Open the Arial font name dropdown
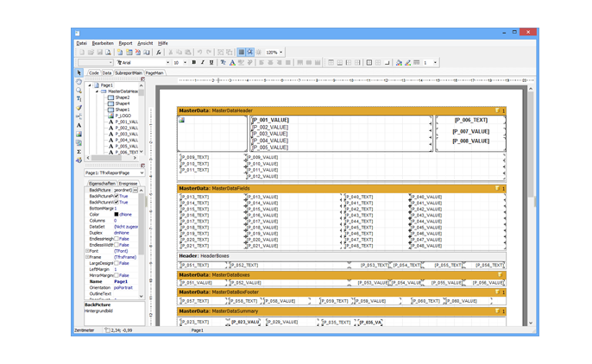The image size is (592, 364). coord(167,63)
